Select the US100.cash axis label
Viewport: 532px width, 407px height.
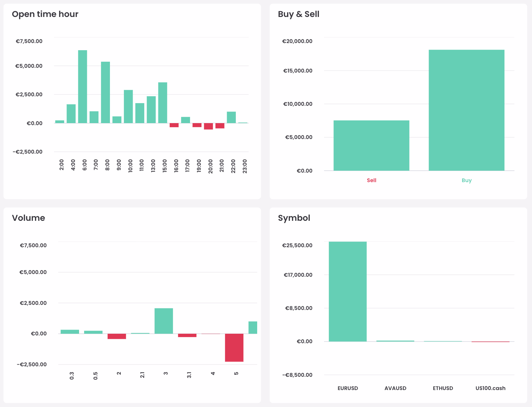tap(490, 388)
